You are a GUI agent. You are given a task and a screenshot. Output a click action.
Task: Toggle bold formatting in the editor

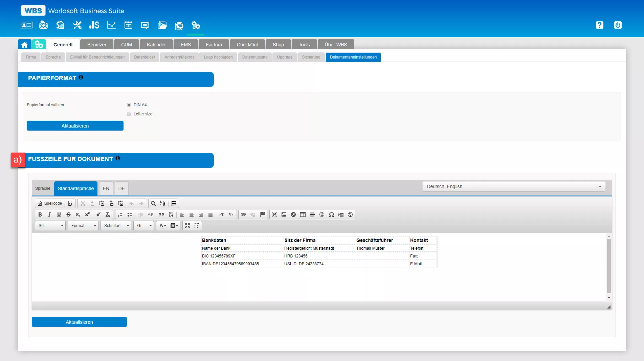pos(40,215)
